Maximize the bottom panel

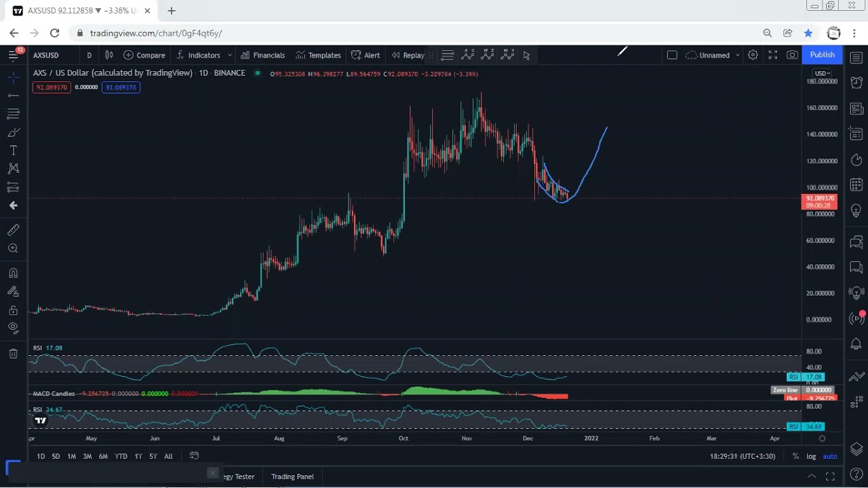[830, 476]
